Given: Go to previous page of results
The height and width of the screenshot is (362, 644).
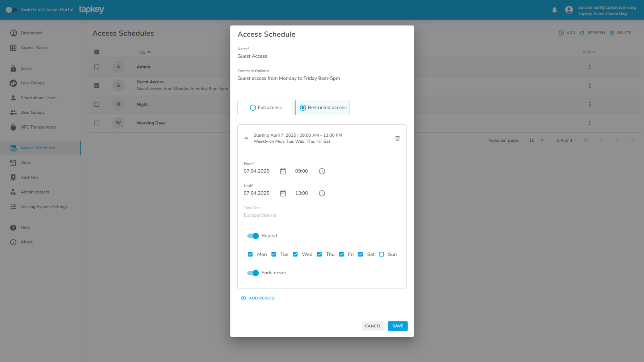Looking at the screenshot, I should (601, 140).
